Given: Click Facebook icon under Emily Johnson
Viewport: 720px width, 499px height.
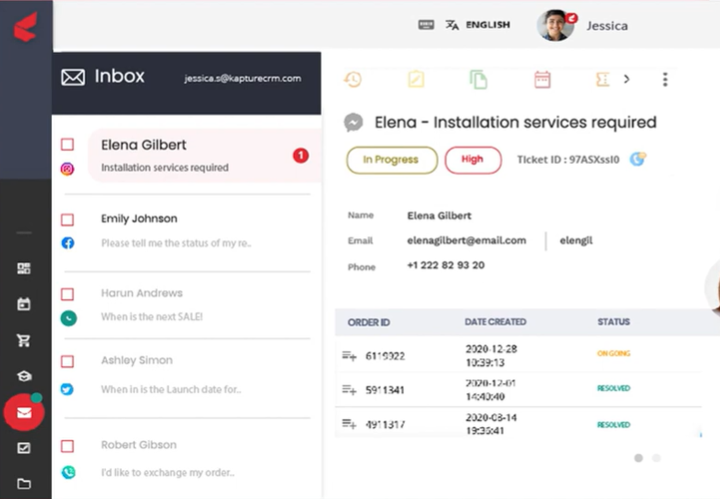Looking at the screenshot, I should (x=68, y=243).
